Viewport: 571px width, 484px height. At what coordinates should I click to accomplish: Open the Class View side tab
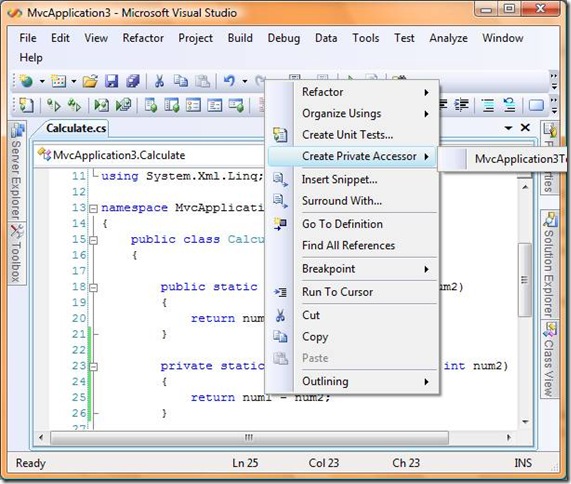click(x=550, y=360)
